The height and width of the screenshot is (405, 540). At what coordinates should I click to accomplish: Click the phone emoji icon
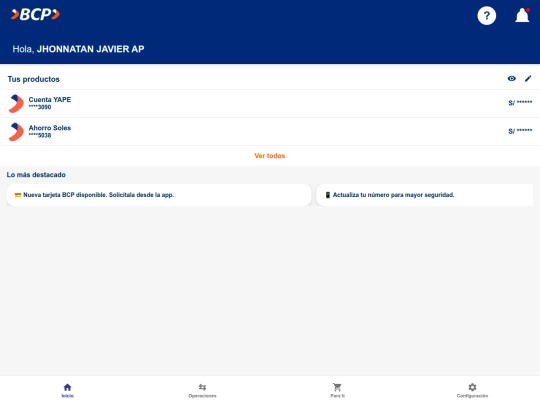coord(328,195)
